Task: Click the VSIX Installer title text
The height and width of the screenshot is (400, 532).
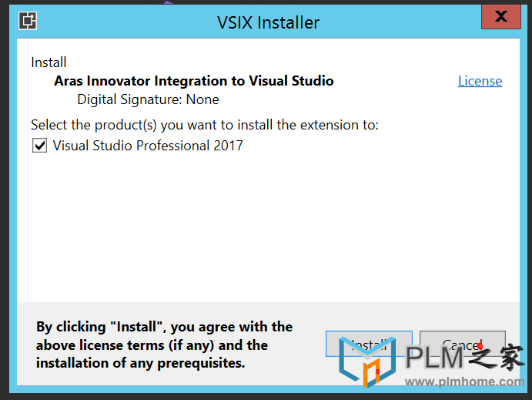Action: click(268, 23)
